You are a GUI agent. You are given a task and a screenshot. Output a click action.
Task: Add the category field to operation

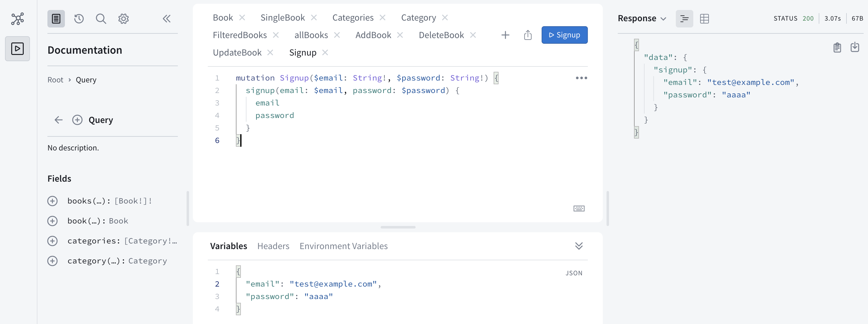52,261
